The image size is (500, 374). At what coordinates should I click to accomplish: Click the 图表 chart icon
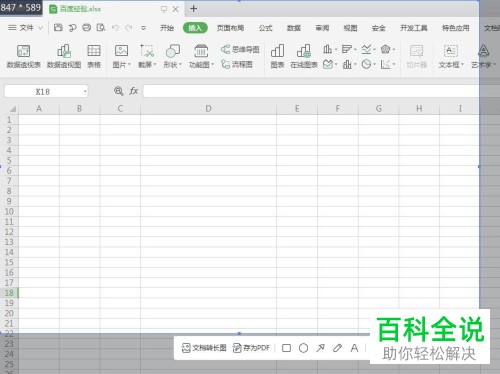point(277,56)
